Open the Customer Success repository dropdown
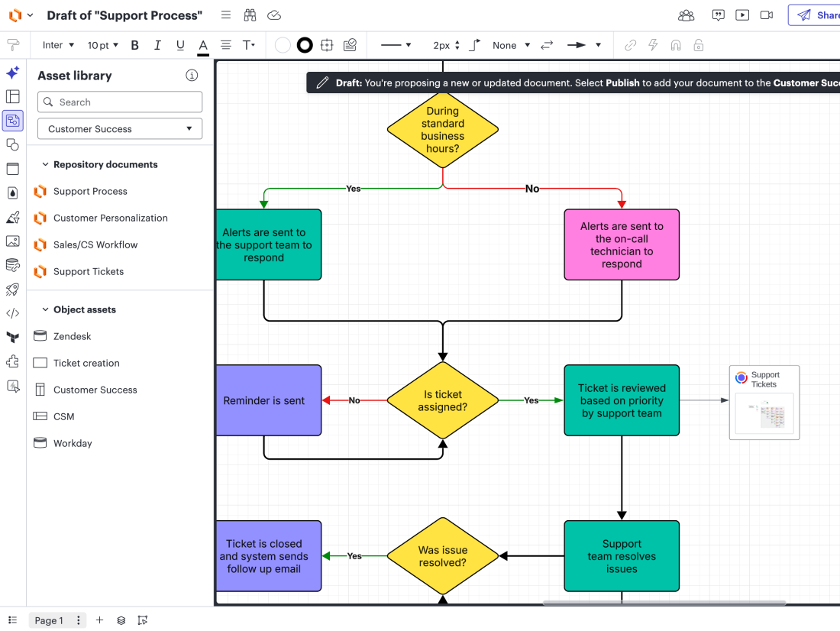This screenshot has height=631, width=840. pyautogui.click(x=120, y=128)
